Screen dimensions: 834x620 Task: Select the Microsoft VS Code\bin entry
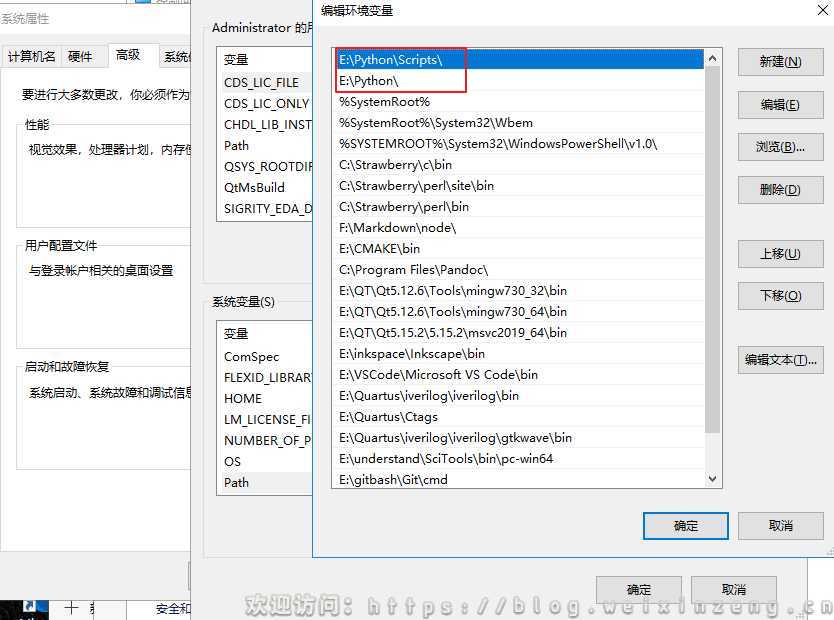tap(519, 375)
